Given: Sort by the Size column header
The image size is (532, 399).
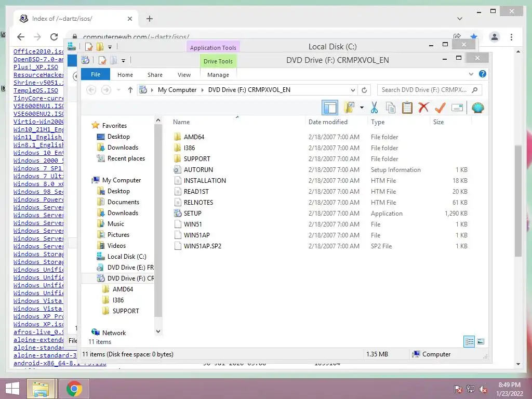Looking at the screenshot, I should tap(438, 122).
